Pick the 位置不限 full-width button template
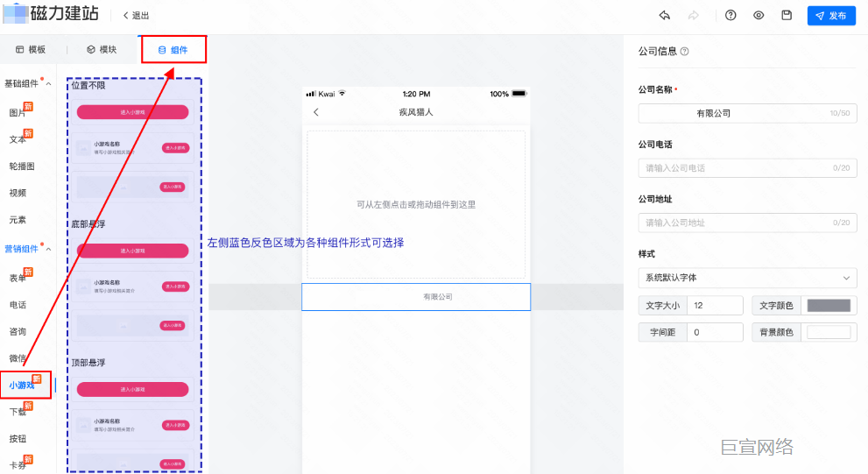The width and height of the screenshot is (868, 474). [132, 112]
